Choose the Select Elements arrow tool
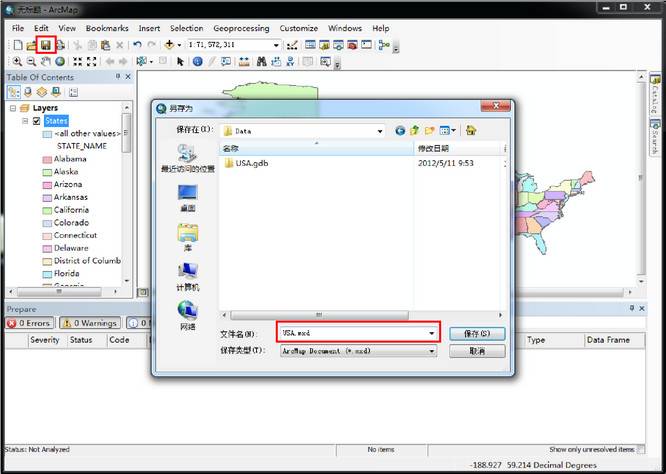The height and width of the screenshot is (474, 666). pos(180,62)
